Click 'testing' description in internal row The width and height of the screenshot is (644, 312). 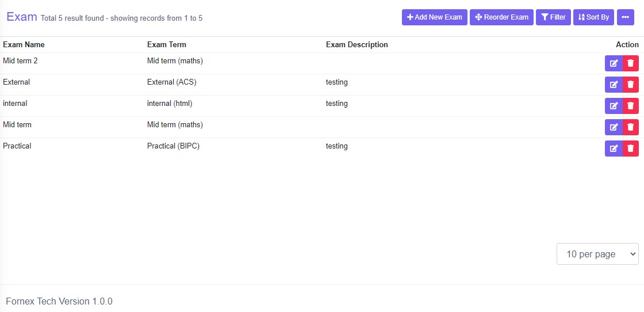coord(337,104)
